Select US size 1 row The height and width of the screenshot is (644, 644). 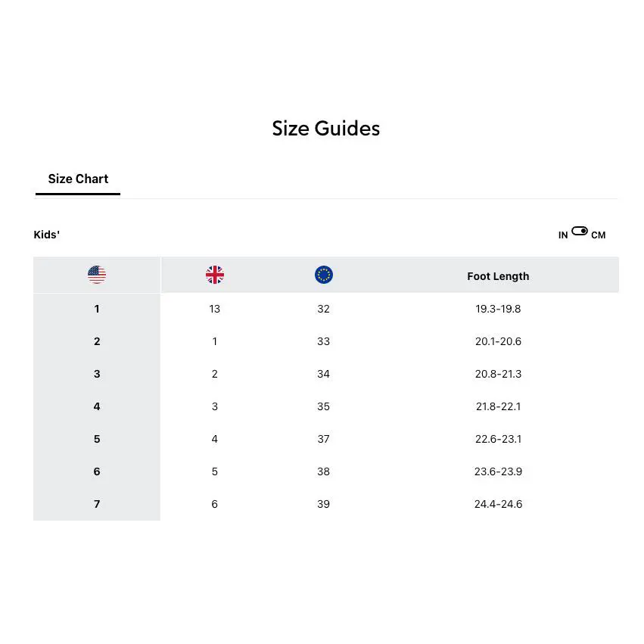tap(326, 309)
